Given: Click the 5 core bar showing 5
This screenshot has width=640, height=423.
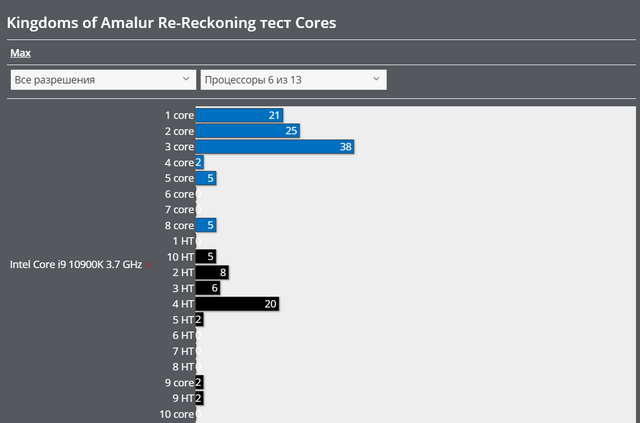Looking at the screenshot, I should point(206,178).
